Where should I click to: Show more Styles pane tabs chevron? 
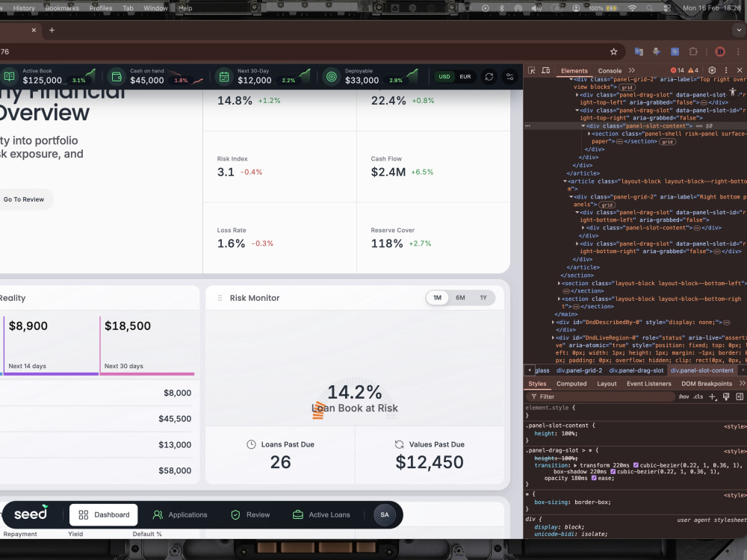[x=742, y=383]
